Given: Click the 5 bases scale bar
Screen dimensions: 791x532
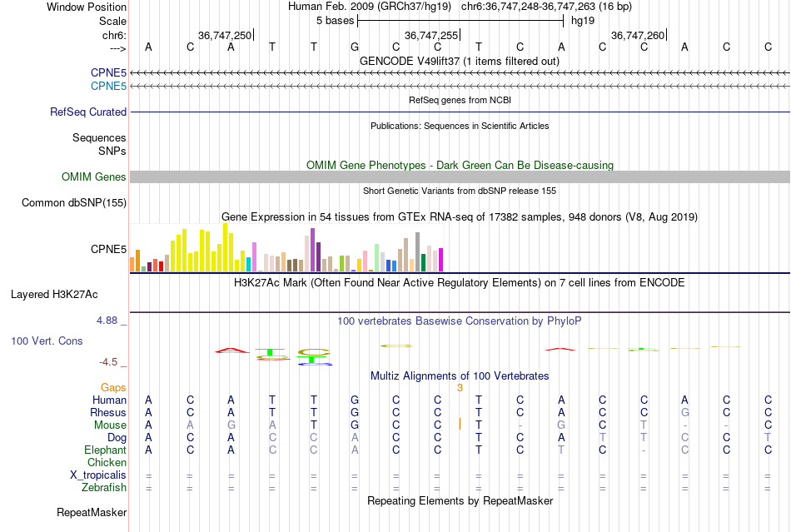Looking at the screenshot, I should (460, 21).
